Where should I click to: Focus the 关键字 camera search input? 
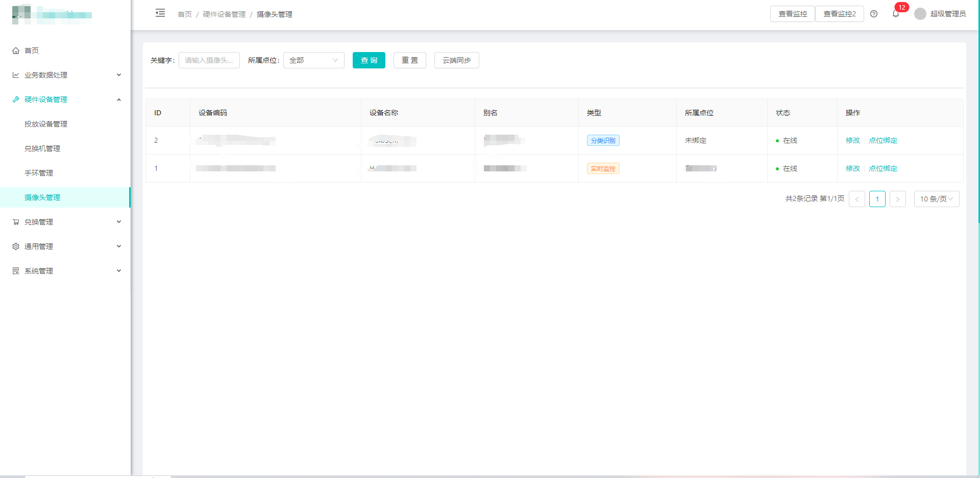pos(209,60)
